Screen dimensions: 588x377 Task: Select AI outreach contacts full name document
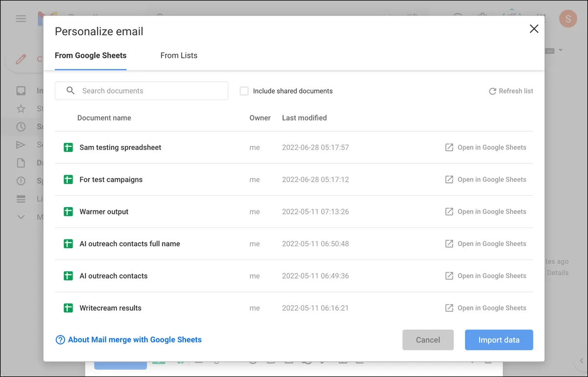(x=294, y=244)
